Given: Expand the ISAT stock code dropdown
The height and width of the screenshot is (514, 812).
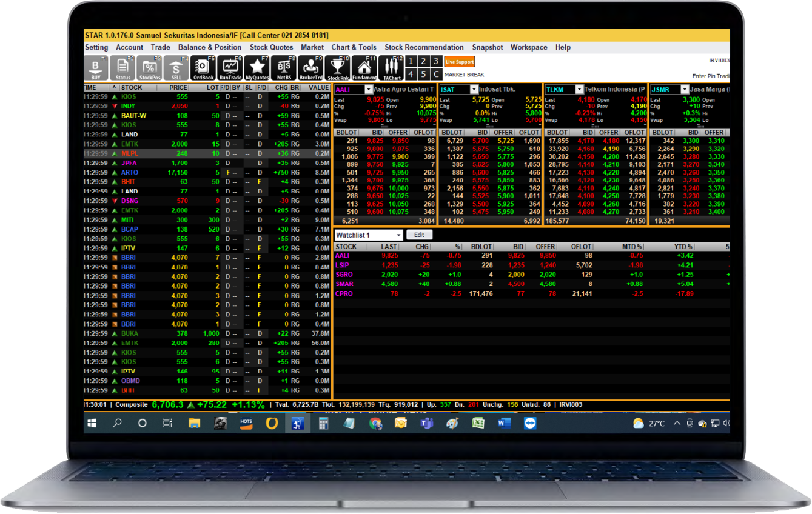Looking at the screenshot, I should point(474,90).
